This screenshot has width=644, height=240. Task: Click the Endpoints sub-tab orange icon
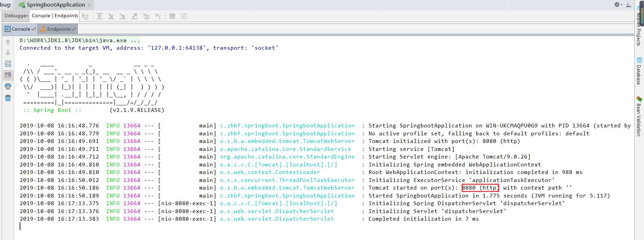coord(43,29)
